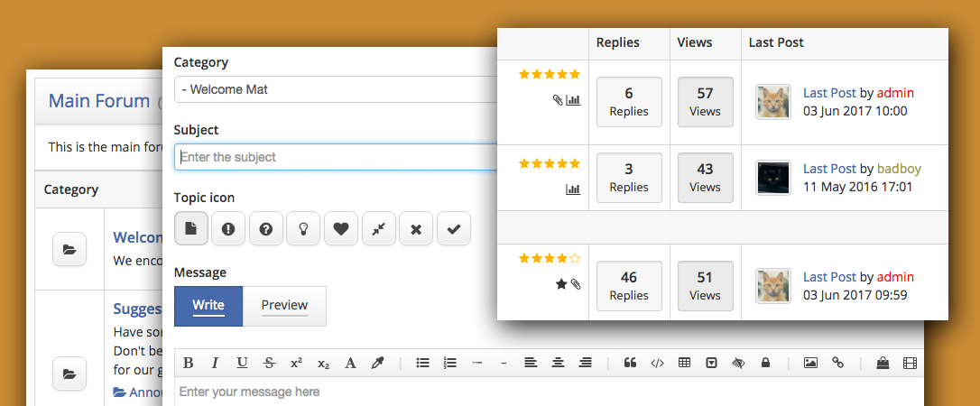The width and height of the screenshot is (980, 406).
Task: Select the default document topic icon
Action: (190, 228)
